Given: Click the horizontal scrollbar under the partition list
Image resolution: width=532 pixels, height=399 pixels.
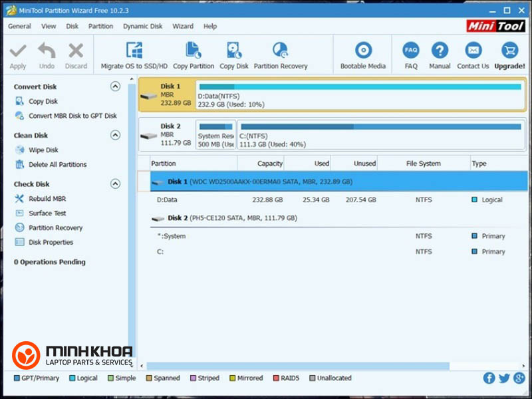Looking at the screenshot, I should click(x=298, y=366).
